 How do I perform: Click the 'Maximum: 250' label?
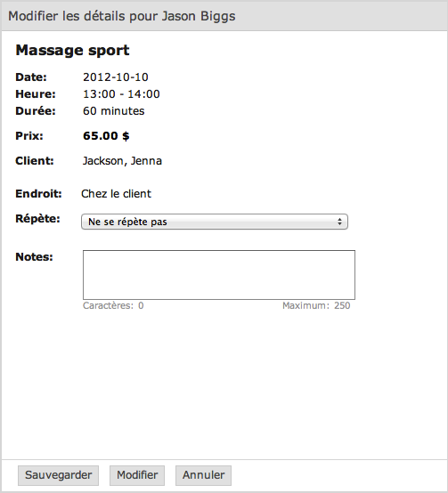pos(316,305)
